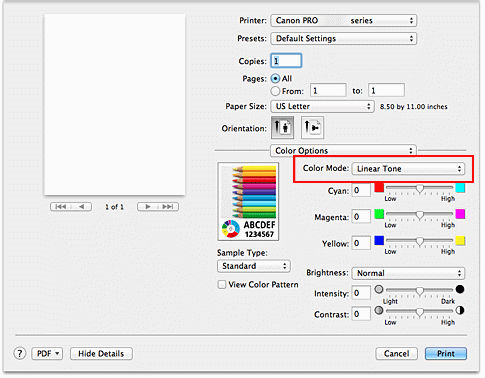Screen dimensions: 485x378
Task: Click the From page number field
Action: click(x=328, y=90)
